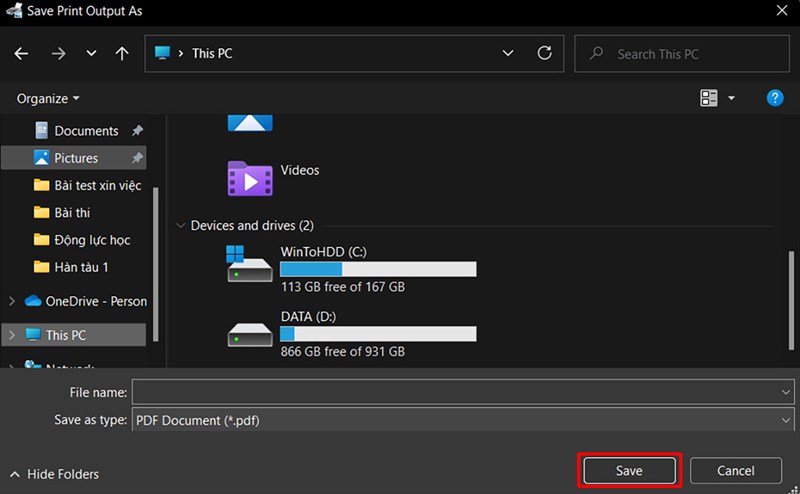Open the File name dropdown arrow

(785, 392)
